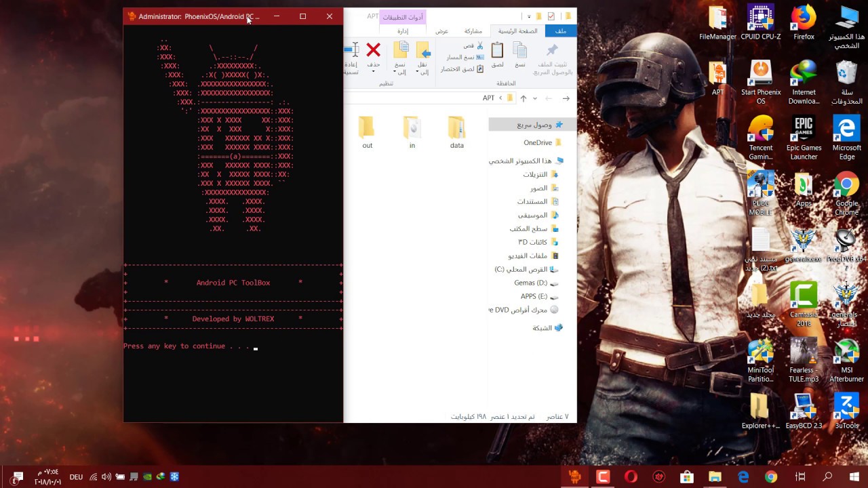Switch to the Share (مشاركة) tab
This screenshot has height=488, width=868.
point(473,31)
